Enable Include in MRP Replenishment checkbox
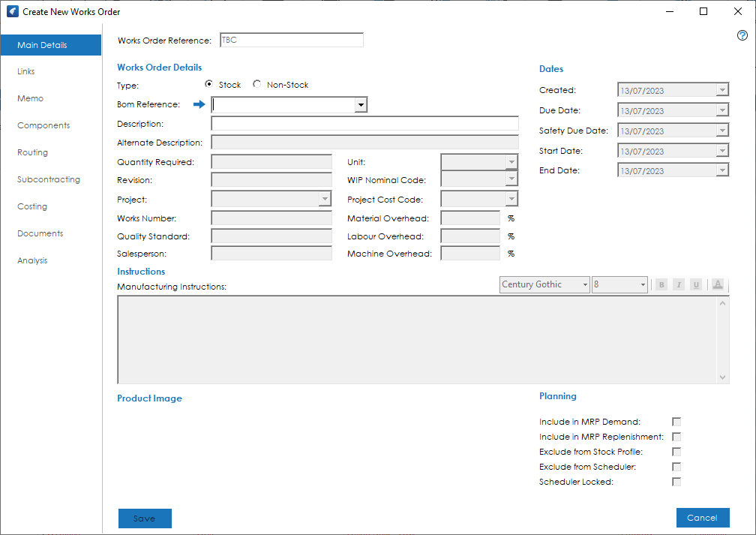The width and height of the screenshot is (756, 535). pyautogui.click(x=676, y=437)
